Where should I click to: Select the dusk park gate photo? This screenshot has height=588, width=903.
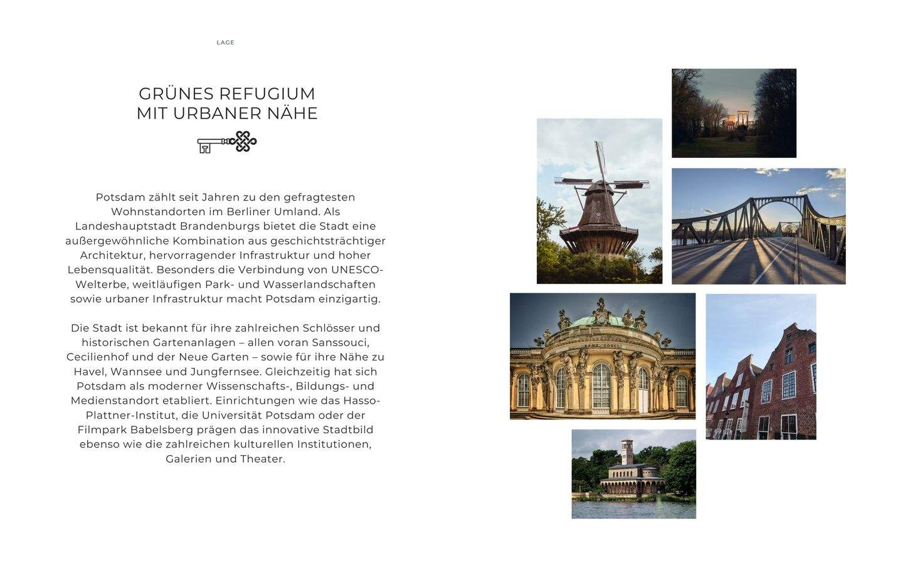tap(734, 113)
